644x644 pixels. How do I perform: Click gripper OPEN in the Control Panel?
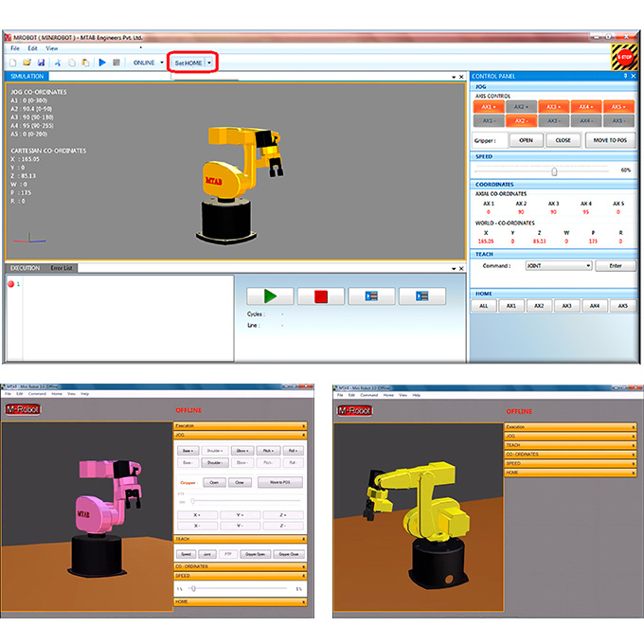pos(526,140)
